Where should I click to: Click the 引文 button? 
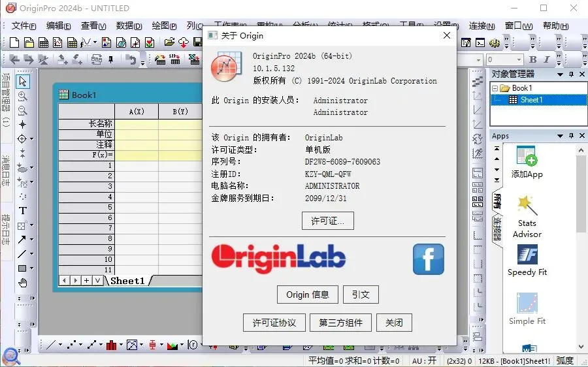[x=361, y=295]
